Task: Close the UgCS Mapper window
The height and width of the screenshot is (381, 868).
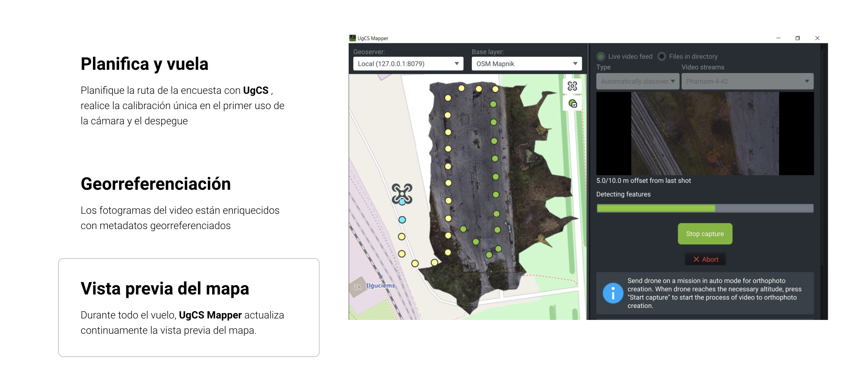Action: (x=817, y=38)
